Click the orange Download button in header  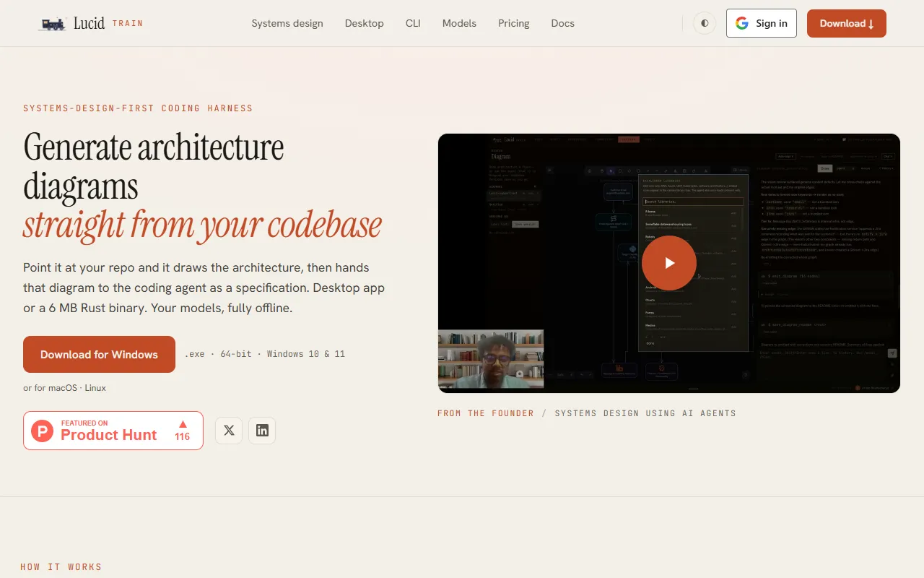coord(847,23)
